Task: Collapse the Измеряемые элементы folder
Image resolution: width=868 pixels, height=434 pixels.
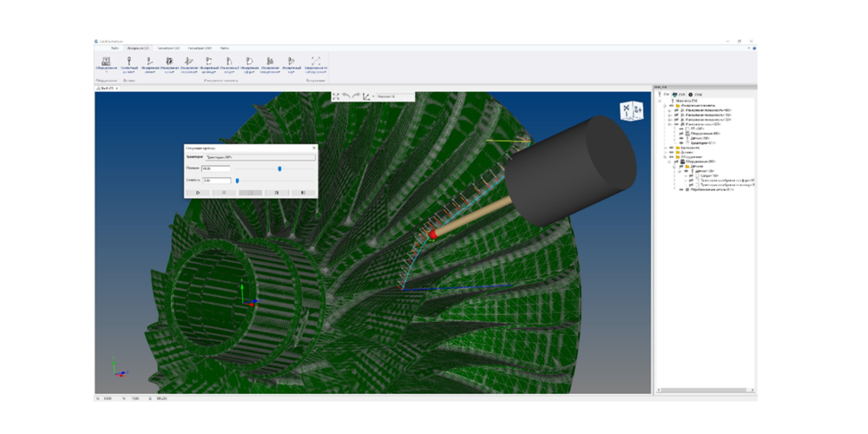Action: (665, 106)
